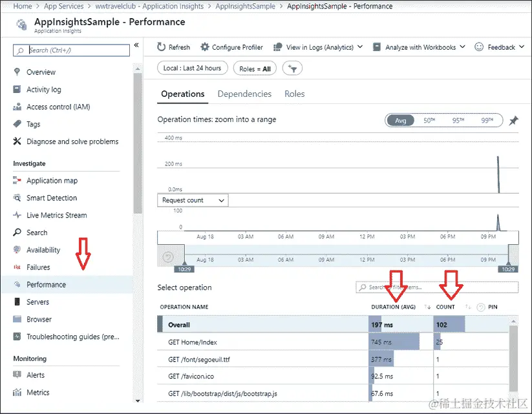
Task: Open the Request count dropdown
Action: pos(193,200)
